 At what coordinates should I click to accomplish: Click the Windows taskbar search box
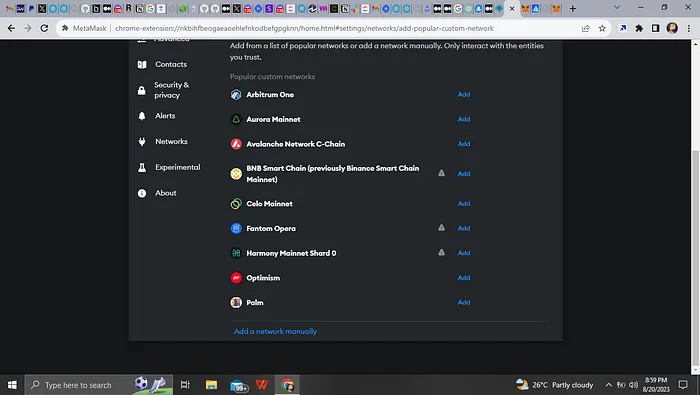pos(99,385)
